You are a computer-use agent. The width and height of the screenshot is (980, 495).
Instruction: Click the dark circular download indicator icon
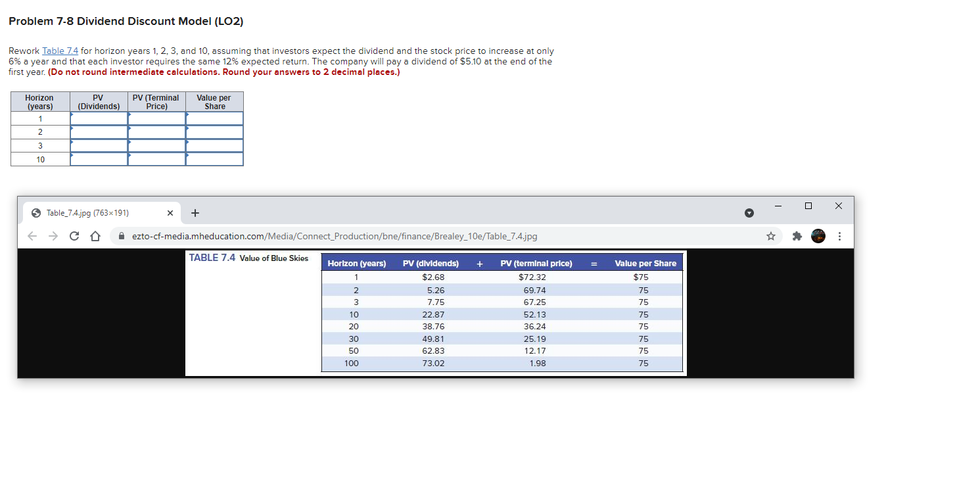750,212
